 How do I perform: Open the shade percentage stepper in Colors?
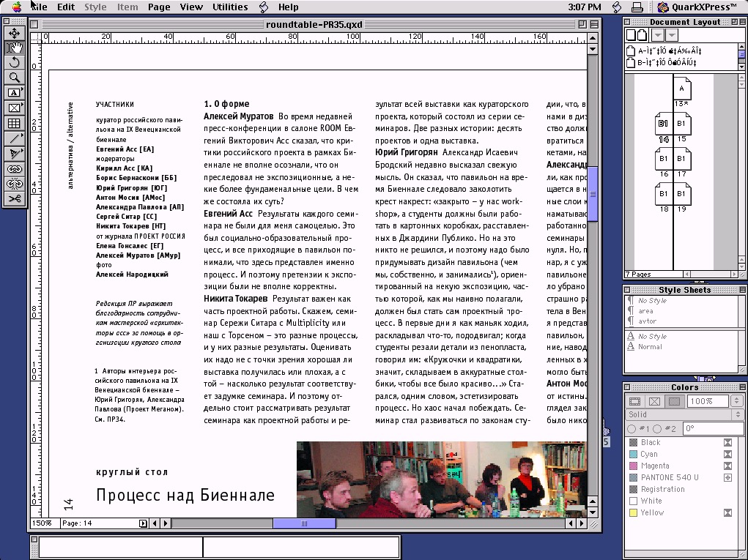coord(736,401)
